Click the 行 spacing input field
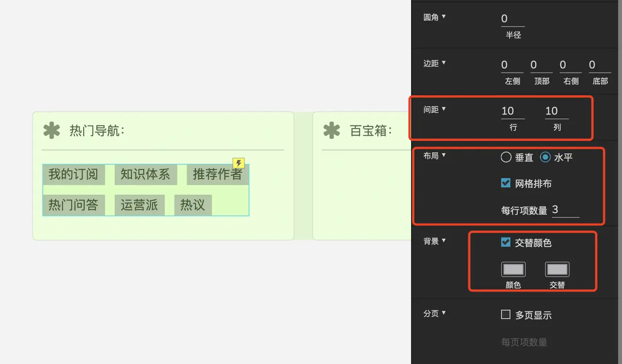The height and width of the screenshot is (364, 622). click(x=513, y=111)
